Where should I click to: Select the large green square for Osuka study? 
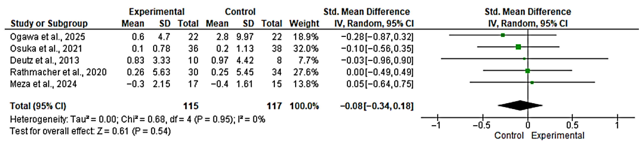pos(518,47)
